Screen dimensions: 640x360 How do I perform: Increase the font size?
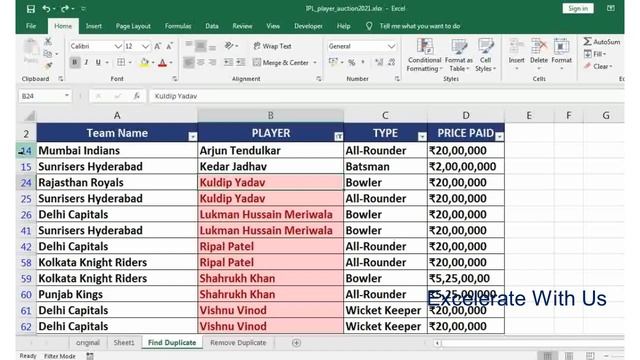(158, 46)
